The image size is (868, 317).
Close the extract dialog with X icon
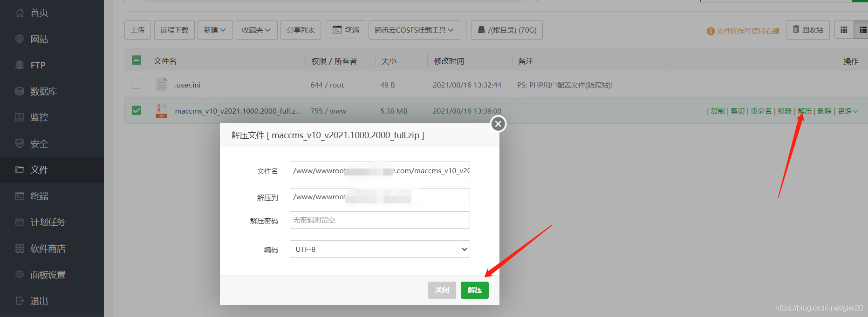pyautogui.click(x=498, y=124)
